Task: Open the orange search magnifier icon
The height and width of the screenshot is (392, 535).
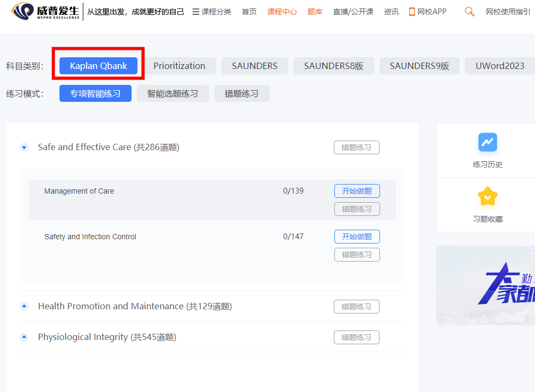Action: coord(470,12)
